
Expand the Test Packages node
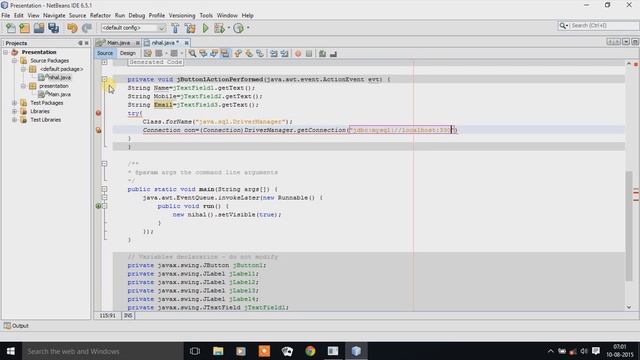point(14,103)
